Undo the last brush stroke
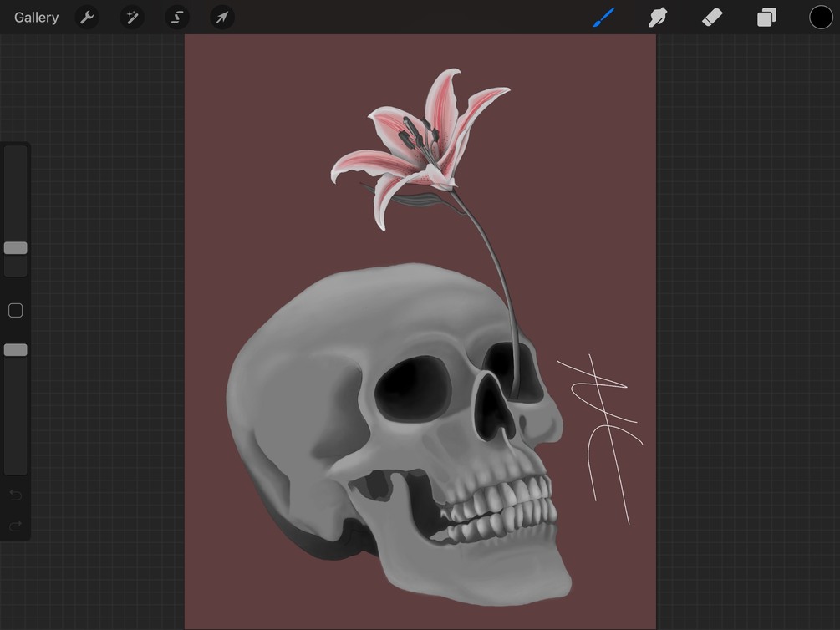Image resolution: width=840 pixels, height=630 pixels. pos(15,495)
